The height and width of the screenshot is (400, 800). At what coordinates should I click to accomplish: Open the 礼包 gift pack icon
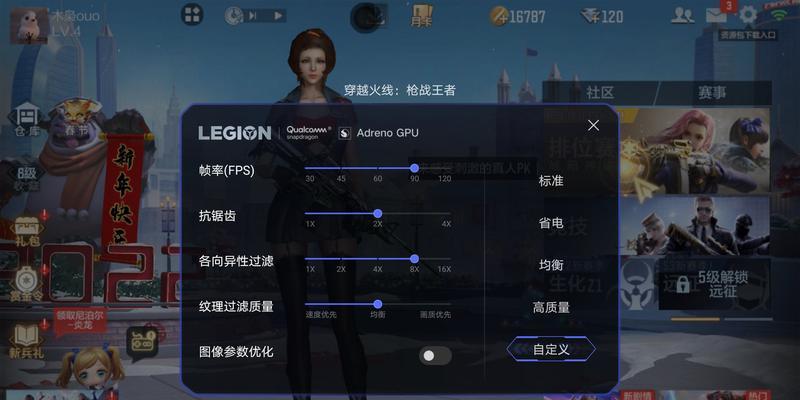click(x=28, y=231)
